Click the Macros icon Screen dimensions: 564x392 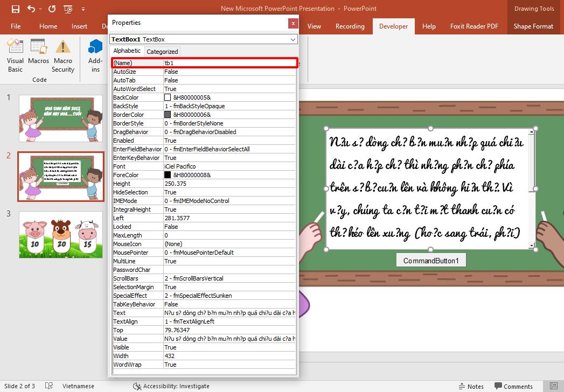point(38,54)
